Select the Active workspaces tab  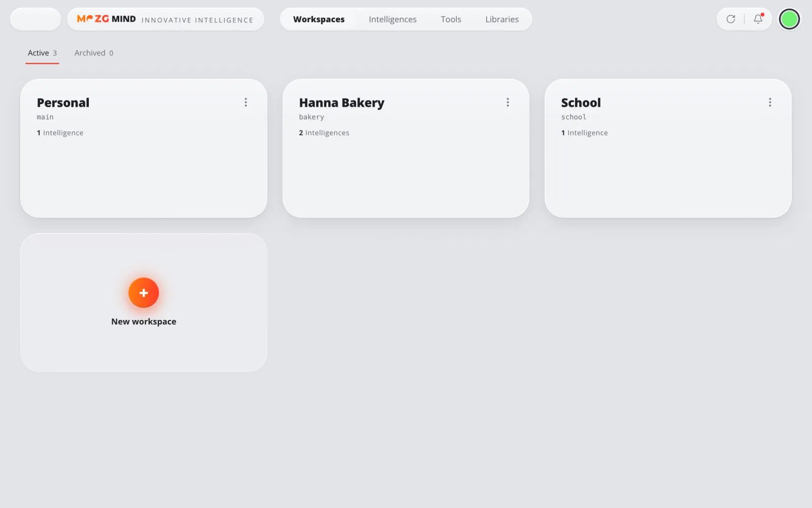[x=42, y=53]
